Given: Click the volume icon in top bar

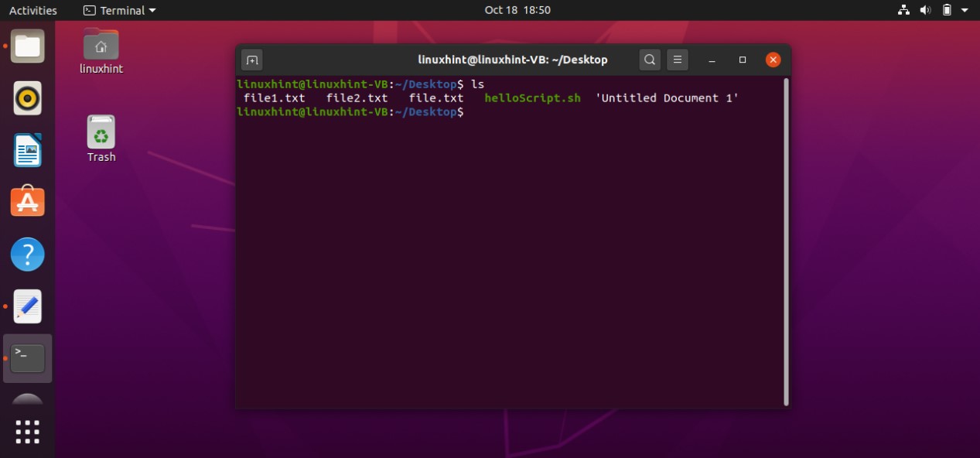Looking at the screenshot, I should point(925,10).
